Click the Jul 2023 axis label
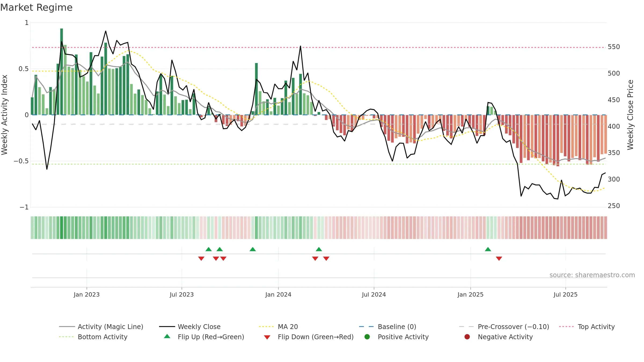The image size is (644, 362). click(x=182, y=294)
